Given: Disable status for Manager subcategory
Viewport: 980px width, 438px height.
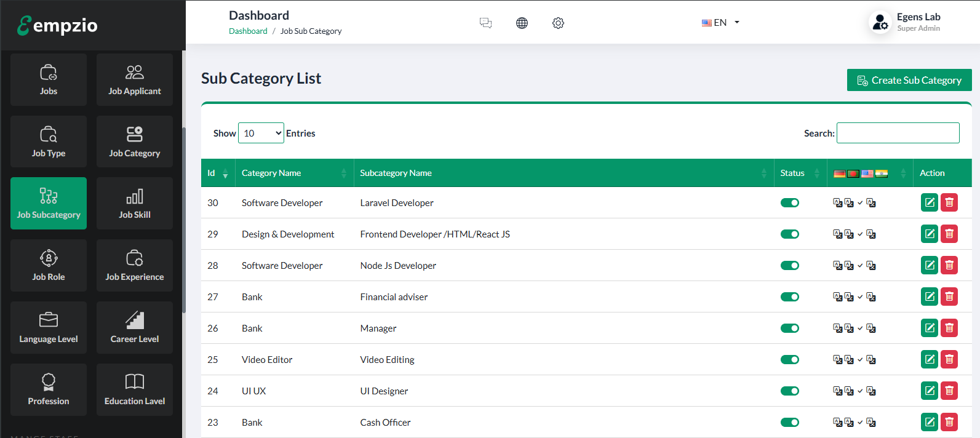Looking at the screenshot, I should (789, 328).
